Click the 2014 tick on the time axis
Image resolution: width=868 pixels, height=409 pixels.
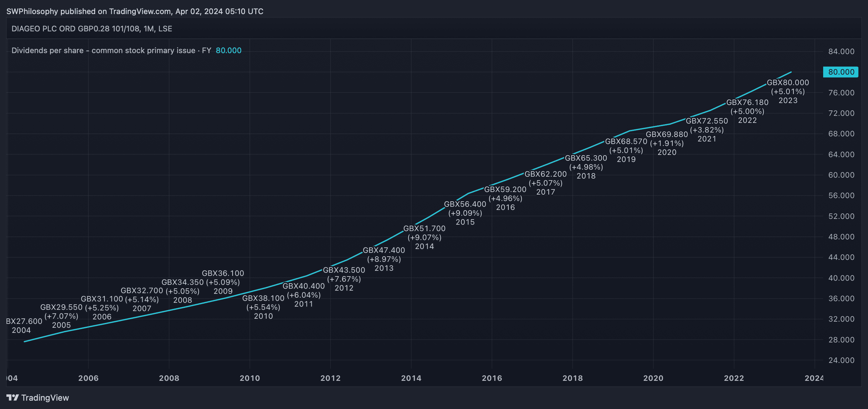pos(411,378)
